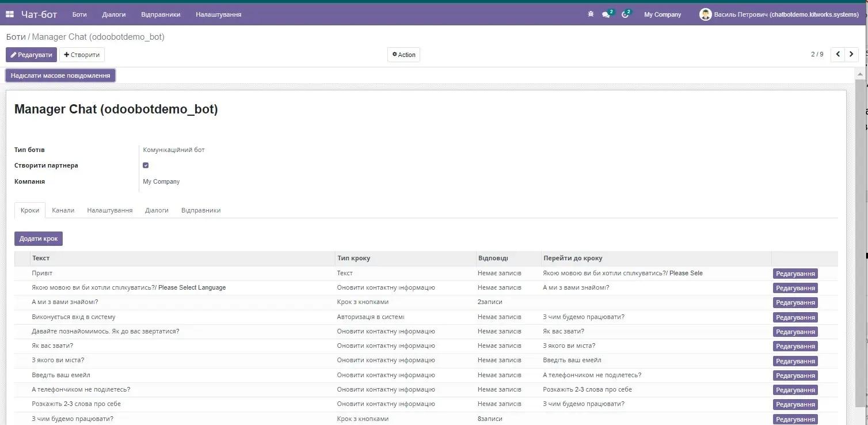Open the Action dropdown
This screenshot has width=868, height=425.
point(403,55)
